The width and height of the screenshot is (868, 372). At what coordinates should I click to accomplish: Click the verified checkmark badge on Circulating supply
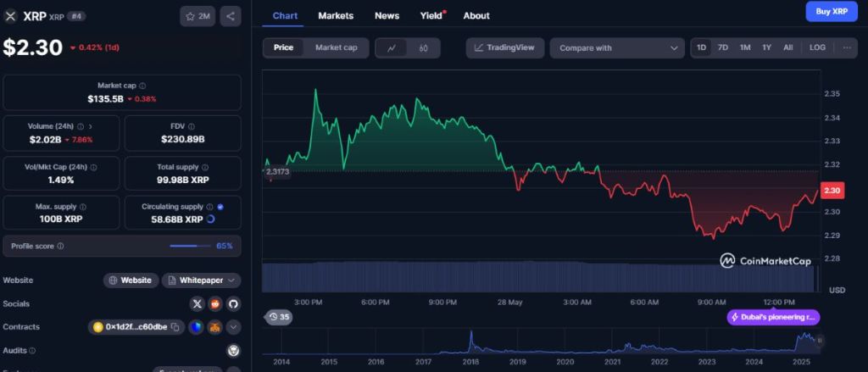[220, 207]
